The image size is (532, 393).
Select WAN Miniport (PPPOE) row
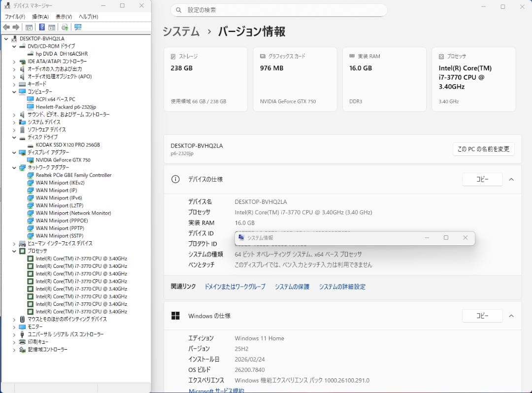62,221
